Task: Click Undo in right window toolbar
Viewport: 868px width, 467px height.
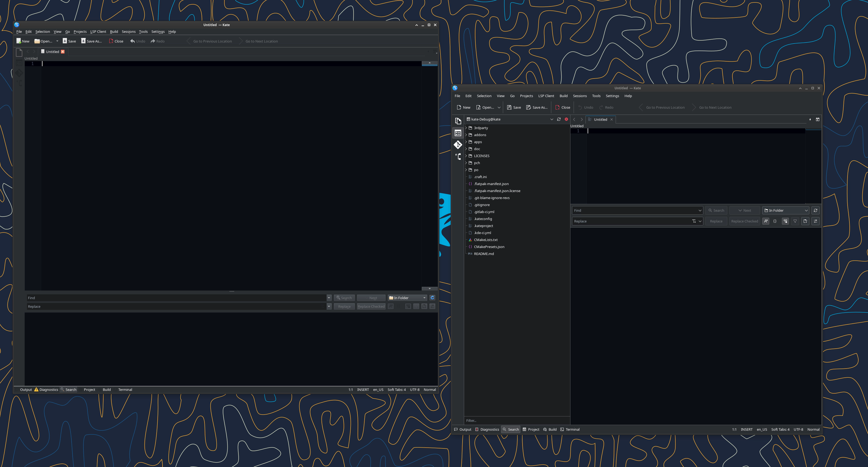Action: click(x=586, y=108)
